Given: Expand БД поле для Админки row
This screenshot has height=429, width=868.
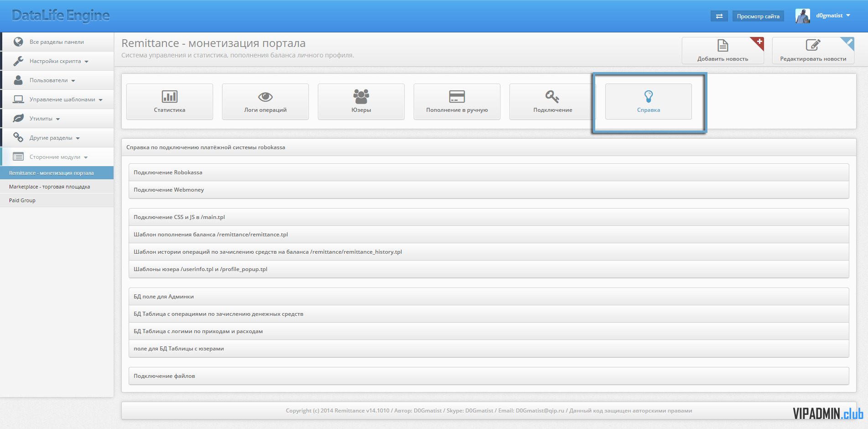Looking at the screenshot, I should [489, 297].
